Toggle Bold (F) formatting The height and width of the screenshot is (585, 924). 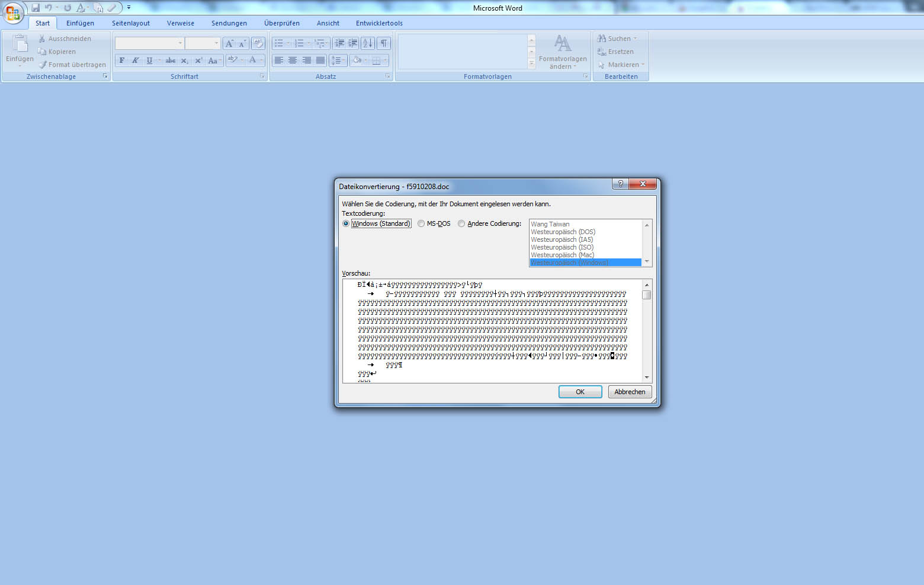[x=122, y=60]
